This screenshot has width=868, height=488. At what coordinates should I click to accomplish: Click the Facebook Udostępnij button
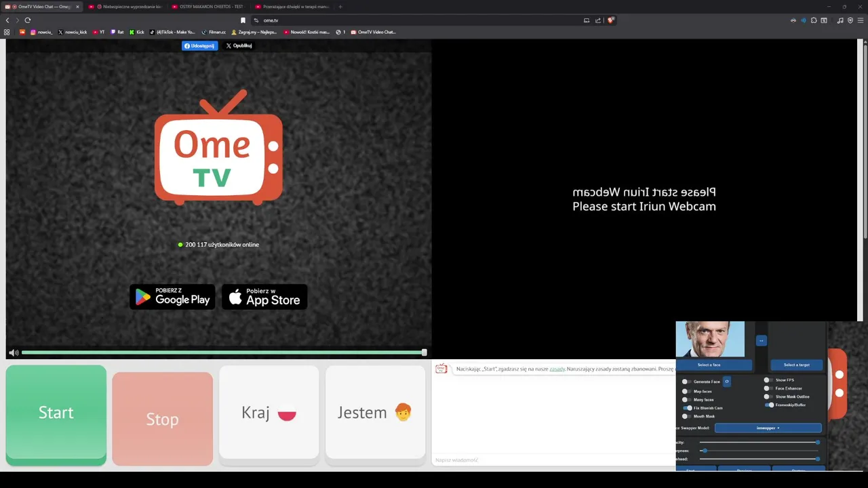(199, 45)
